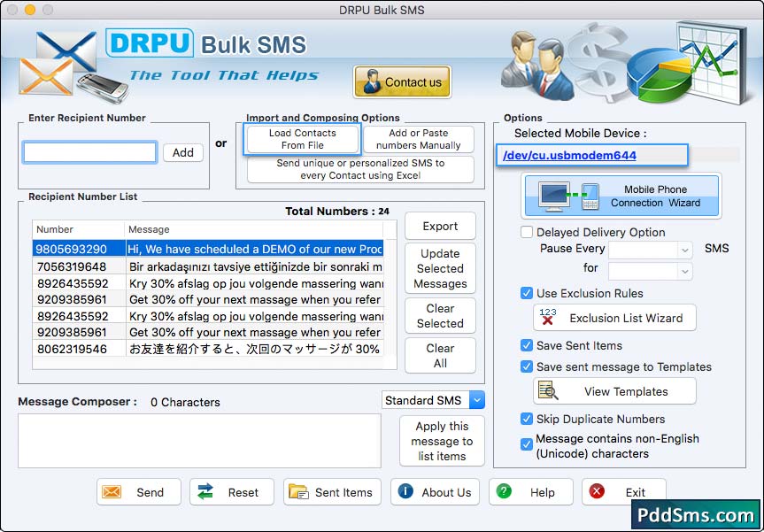This screenshot has width=764, height=532.
Task: Click the Total Numbers : 24 label
Action: pos(337,211)
